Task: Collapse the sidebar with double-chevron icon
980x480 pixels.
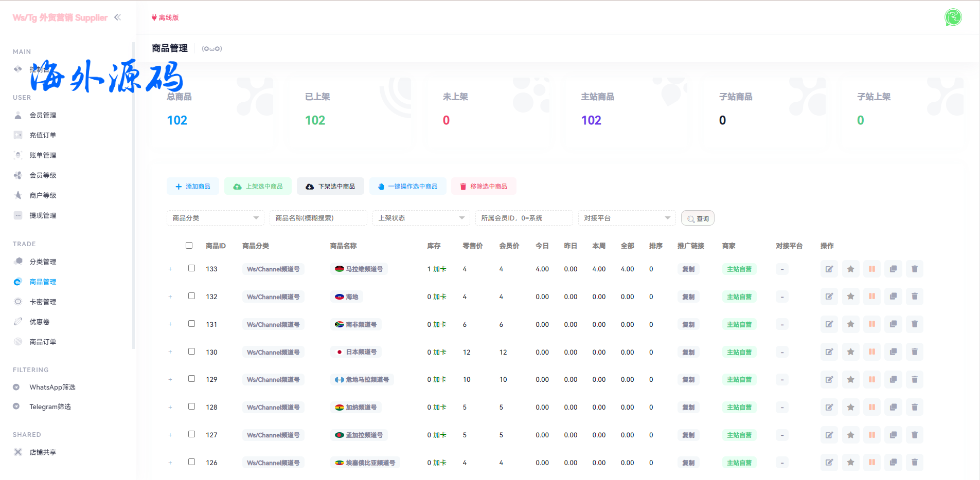Action: point(118,17)
